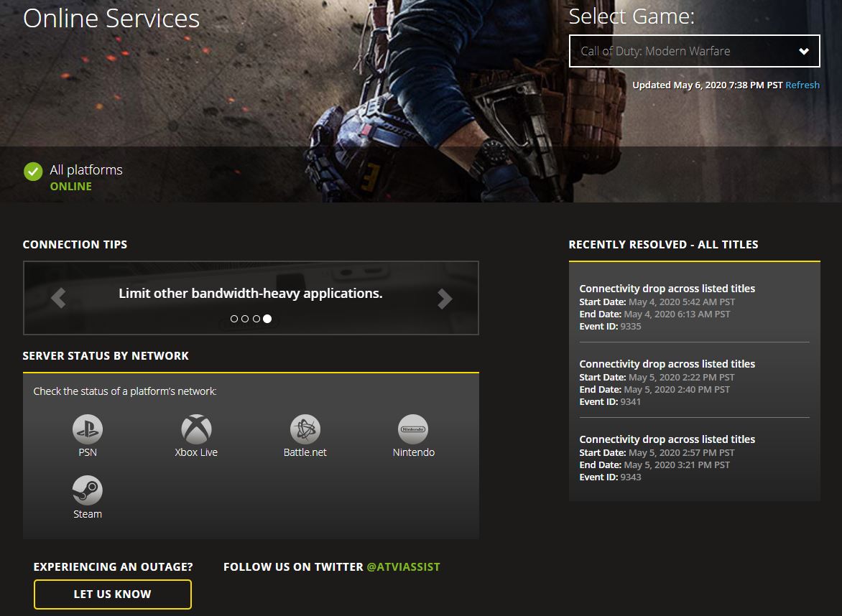Click the 'Select Game:' label

click(631, 16)
